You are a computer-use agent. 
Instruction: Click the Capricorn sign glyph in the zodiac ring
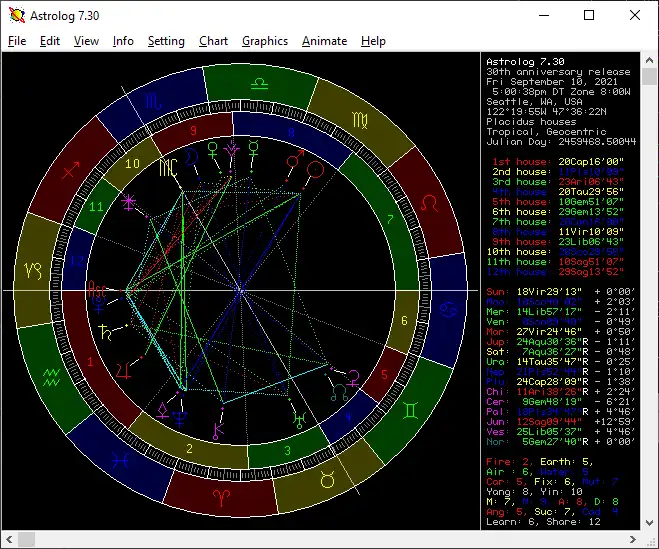(x=33, y=271)
